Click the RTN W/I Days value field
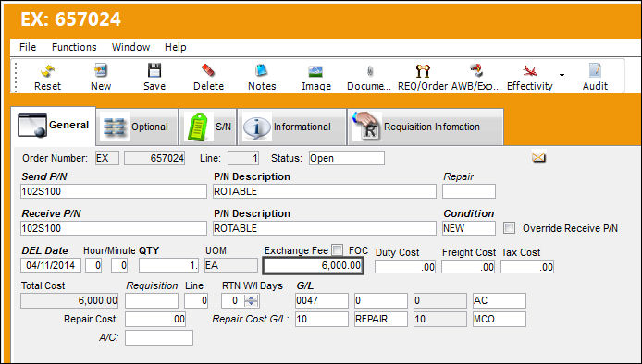The height and width of the screenshot is (364, 642). (x=232, y=300)
